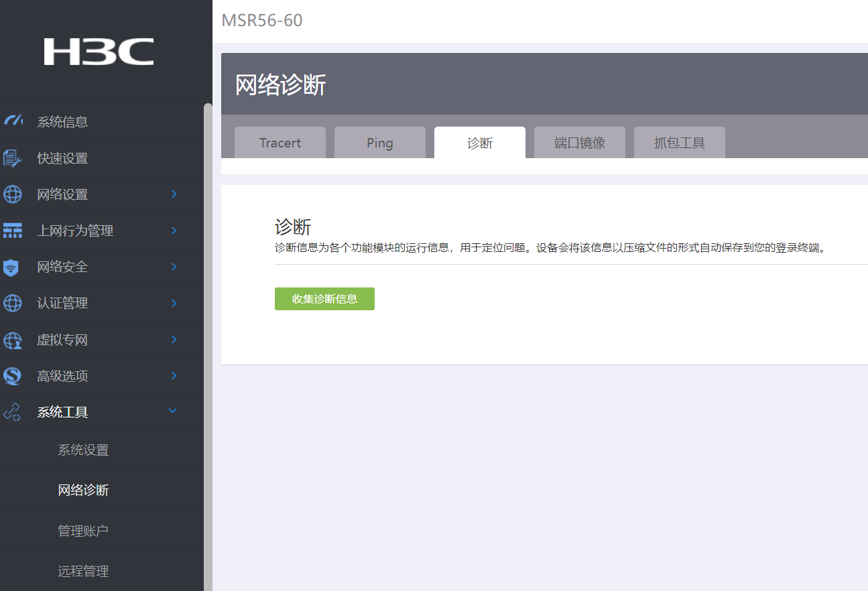
Task: Open the 端口镜像 tab
Action: [x=580, y=143]
